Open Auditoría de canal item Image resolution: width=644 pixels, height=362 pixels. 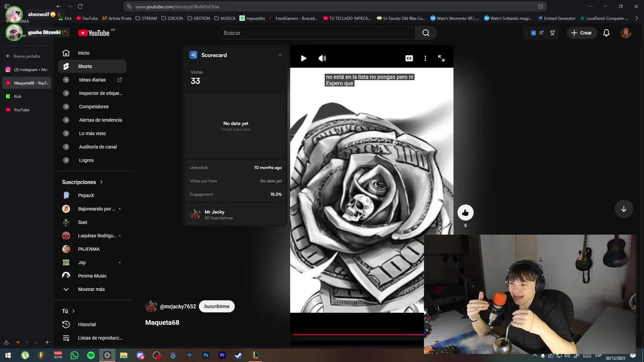click(92, 147)
